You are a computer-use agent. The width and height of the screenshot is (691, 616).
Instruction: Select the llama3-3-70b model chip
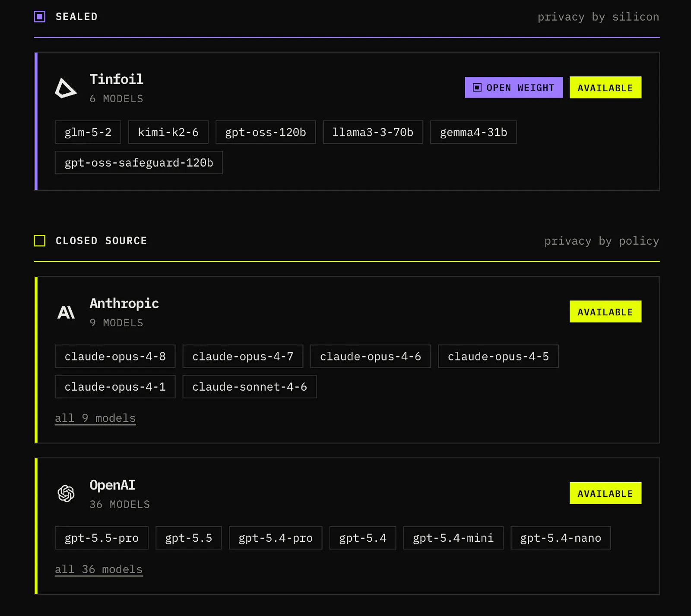373,132
